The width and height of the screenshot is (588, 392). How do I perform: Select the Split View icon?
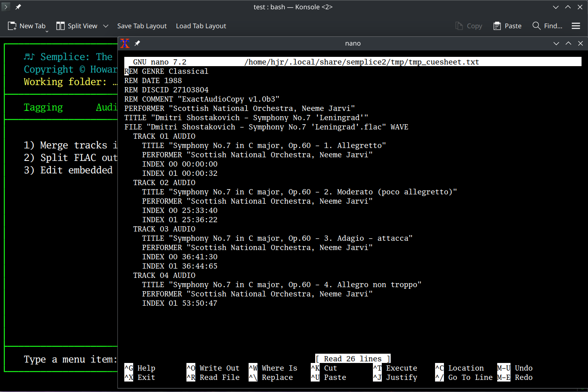coord(60,25)
